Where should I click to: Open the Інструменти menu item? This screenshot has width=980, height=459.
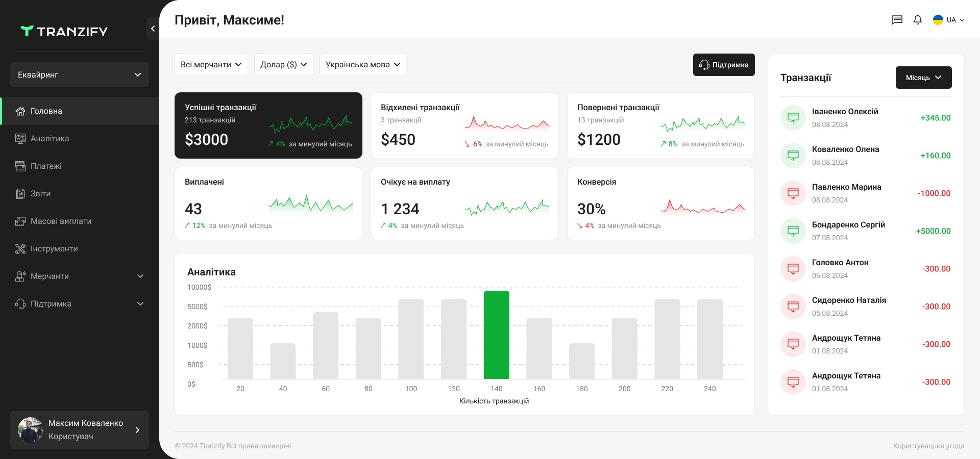80,249
